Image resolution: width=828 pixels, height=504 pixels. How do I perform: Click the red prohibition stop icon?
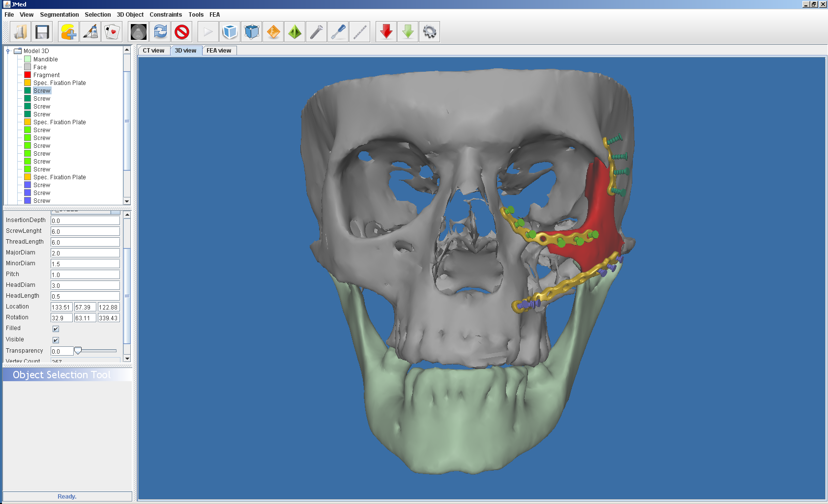click(x=182, y=32)
